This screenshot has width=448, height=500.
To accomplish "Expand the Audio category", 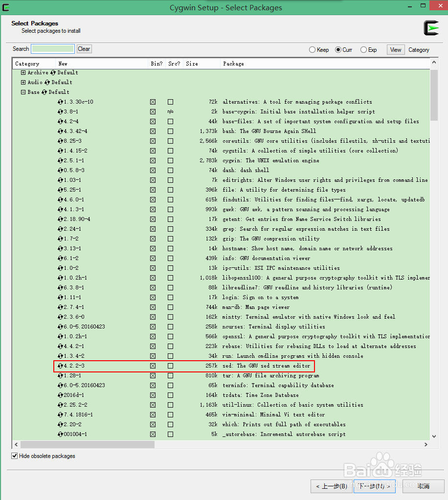I will 23,82.
